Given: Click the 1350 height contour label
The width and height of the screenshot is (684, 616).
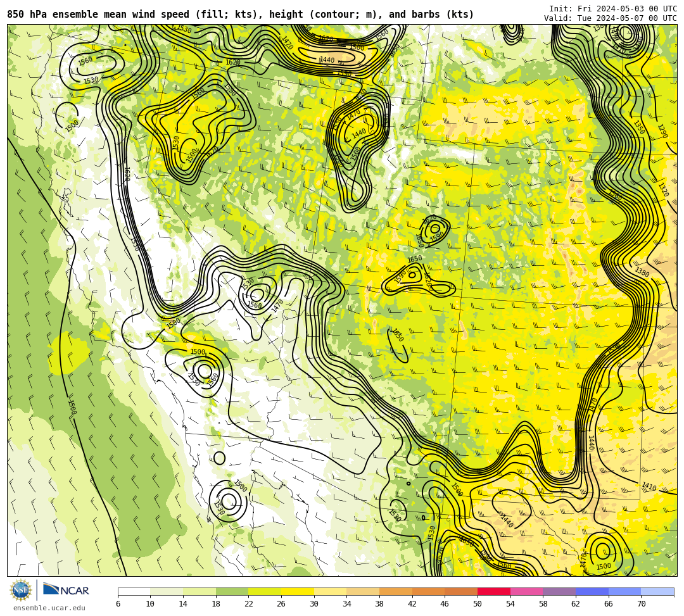Looking at the screenshot, I should coord(639,127).
